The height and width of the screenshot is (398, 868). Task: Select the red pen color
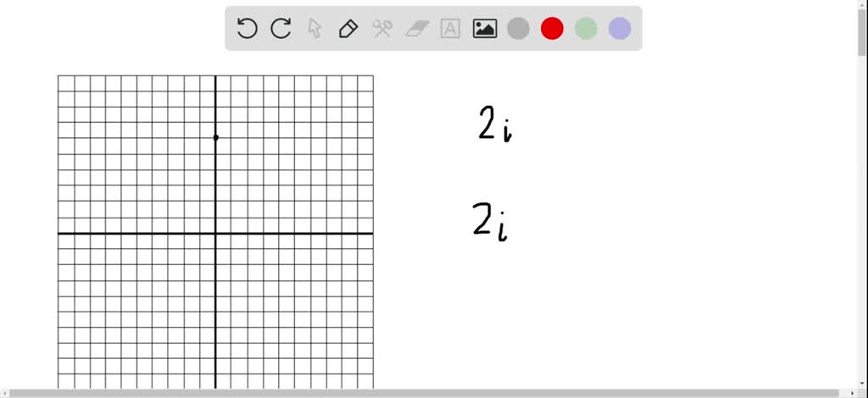click(x=552, y=28)
